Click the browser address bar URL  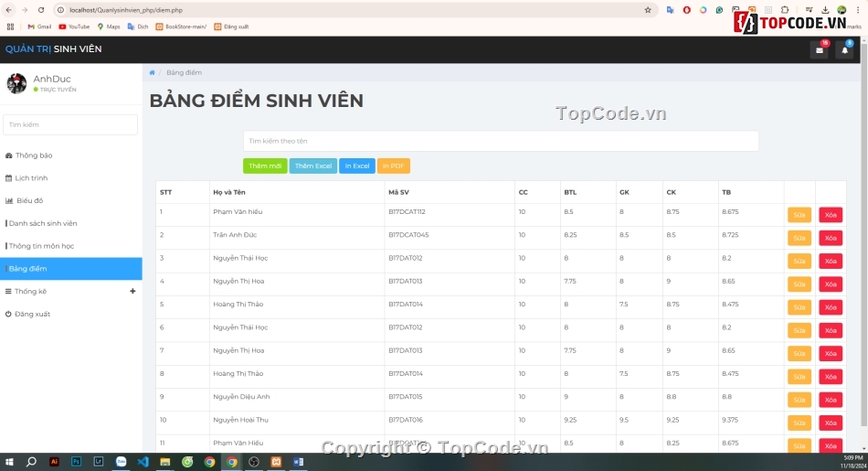coord(126,10)
